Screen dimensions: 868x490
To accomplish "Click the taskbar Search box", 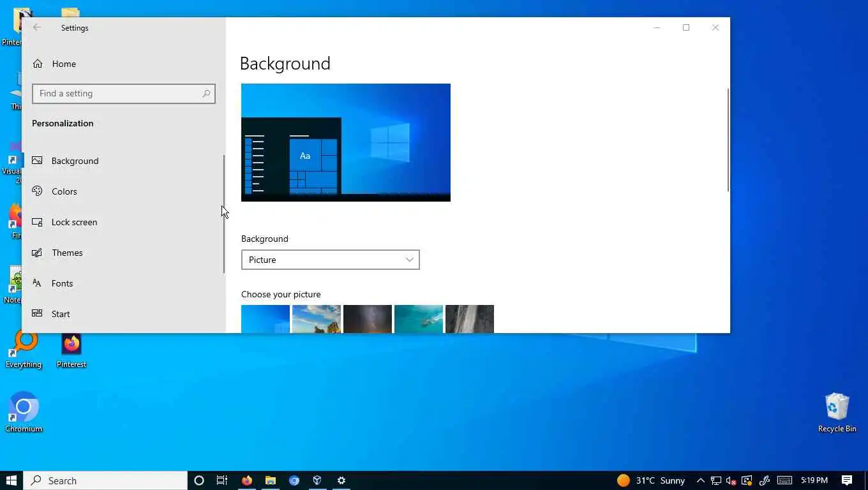I will tap(106, 480).
